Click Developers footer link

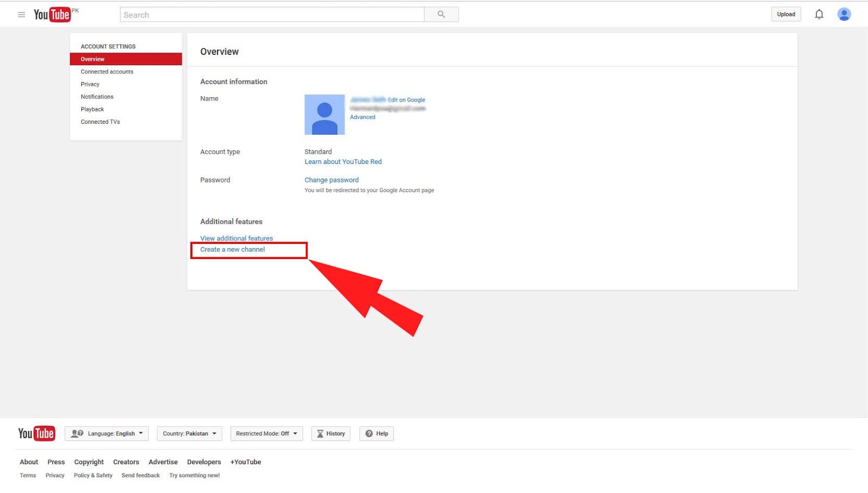(204, 462)
